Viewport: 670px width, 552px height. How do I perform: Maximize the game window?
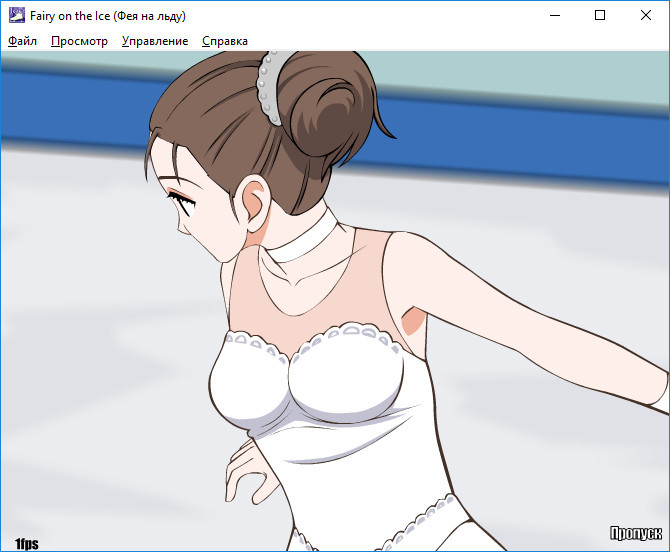tap(599, 16)
